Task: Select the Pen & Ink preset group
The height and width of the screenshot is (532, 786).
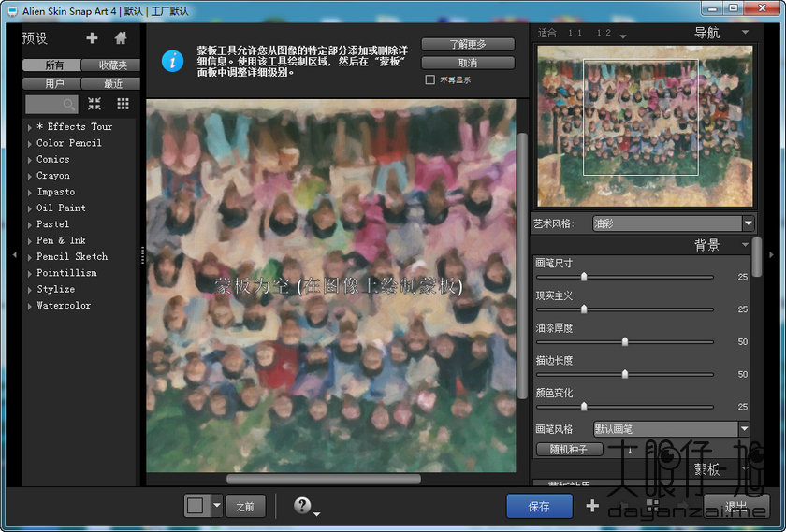Action: pyautogui.click(x=61, y=240)
